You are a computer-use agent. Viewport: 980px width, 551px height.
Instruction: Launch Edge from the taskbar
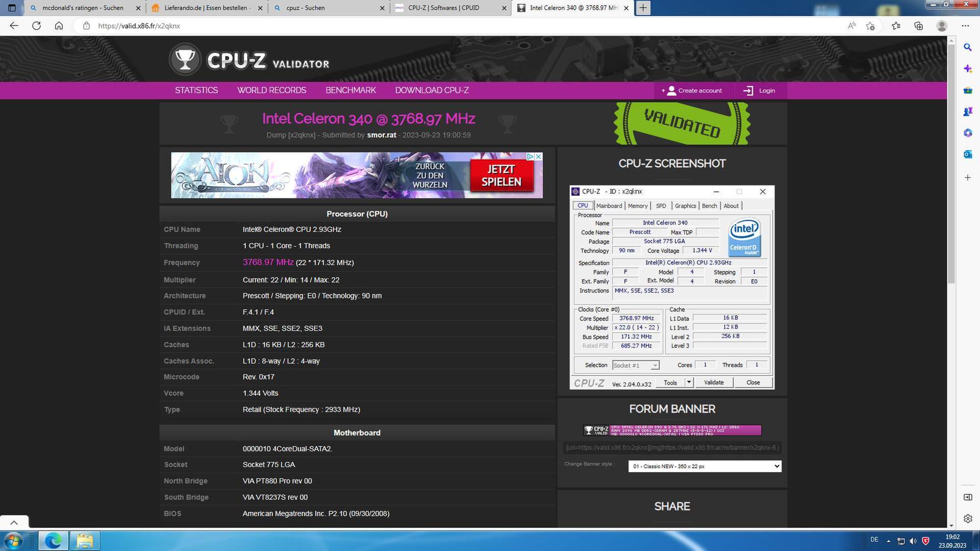click(53, 541)
